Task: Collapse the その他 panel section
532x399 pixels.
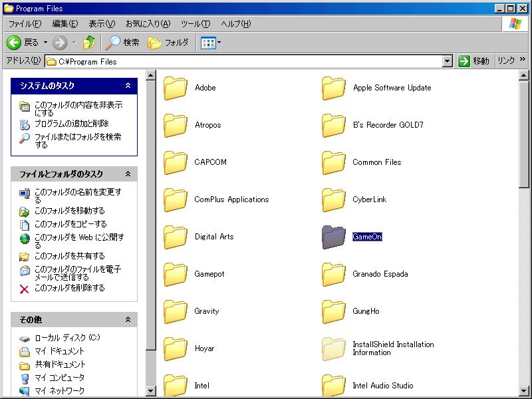Action: (x=128, y=320)
